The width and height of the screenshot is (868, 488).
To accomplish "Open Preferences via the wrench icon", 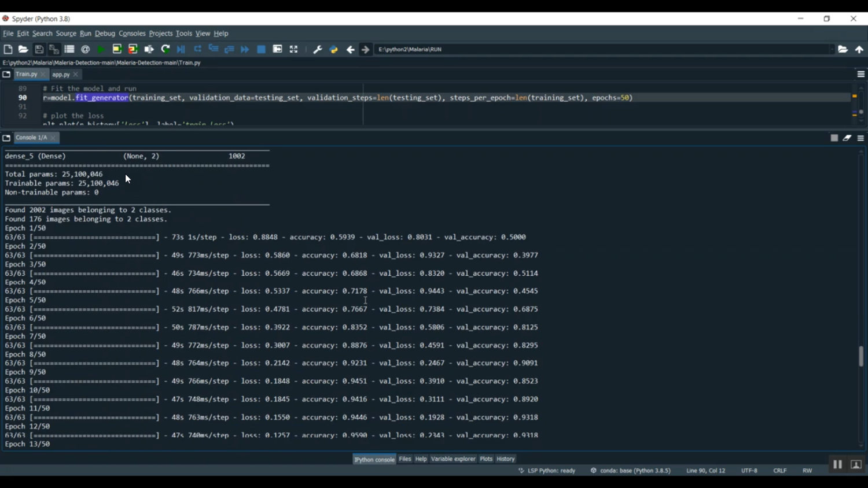I will coord(317,50).
